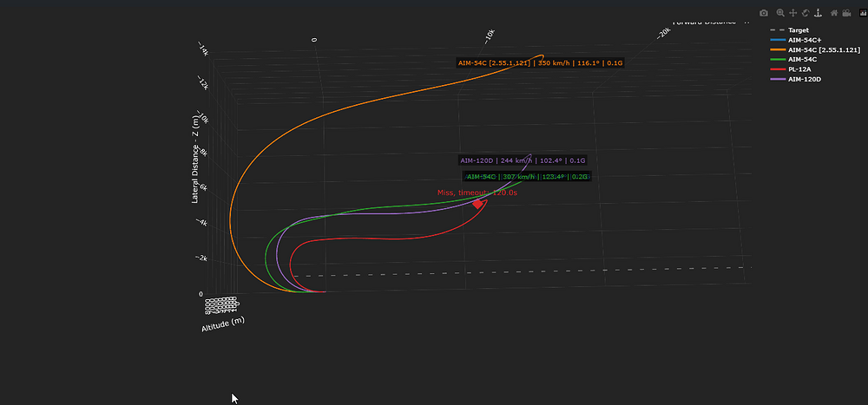Image resolution: width=868 pixels, height=405 pixels.
Task: Click the green AIM-54C 307 km/h label
Action: pos(527,177)
